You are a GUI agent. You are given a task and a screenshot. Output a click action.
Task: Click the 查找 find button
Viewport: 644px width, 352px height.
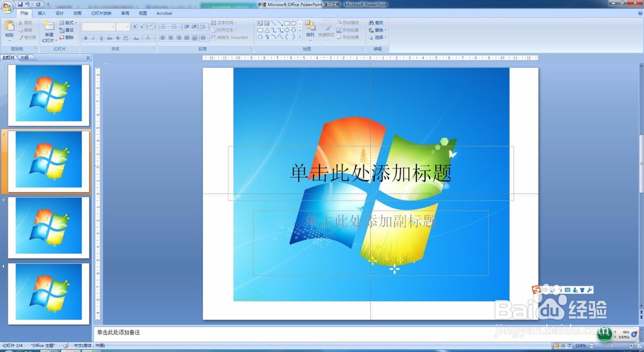[376, 23]
